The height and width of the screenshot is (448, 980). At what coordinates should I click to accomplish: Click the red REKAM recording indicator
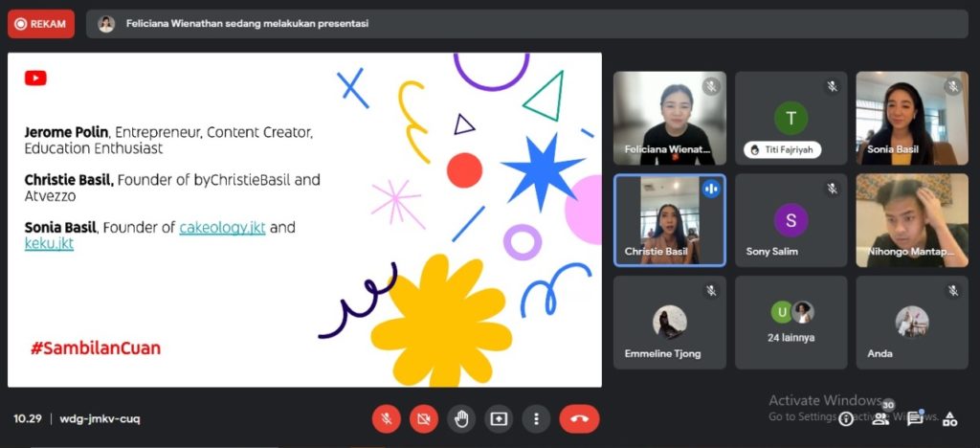(x=41, y=24)
